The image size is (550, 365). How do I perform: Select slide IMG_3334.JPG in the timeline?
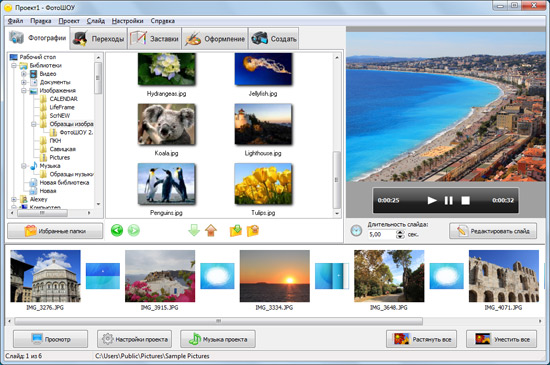(x=275, y=276)
